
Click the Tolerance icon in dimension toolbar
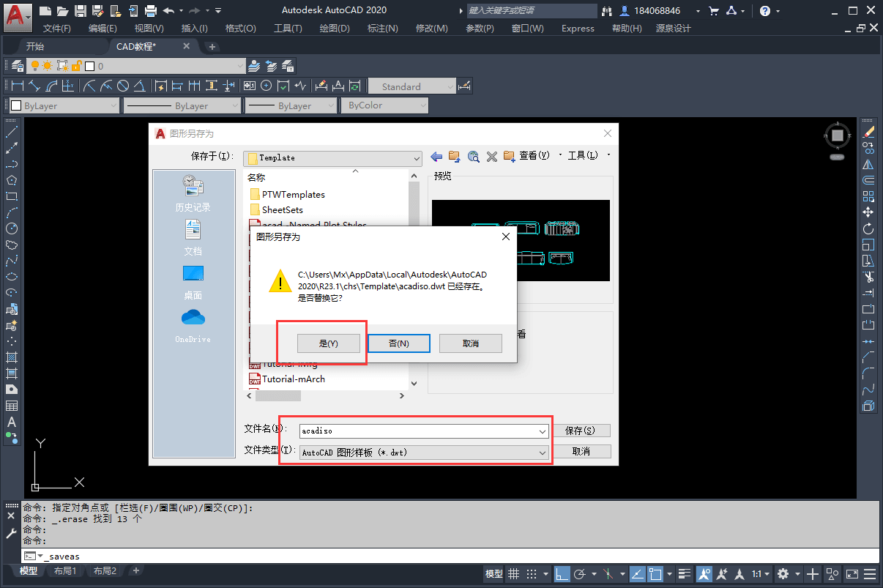tap(250, 86)
